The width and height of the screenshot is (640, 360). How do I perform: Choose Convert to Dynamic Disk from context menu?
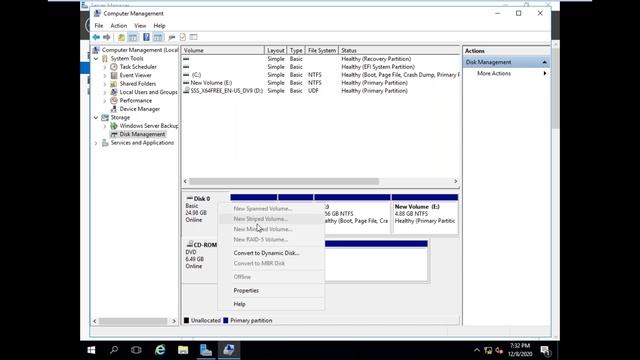(271, 253)
